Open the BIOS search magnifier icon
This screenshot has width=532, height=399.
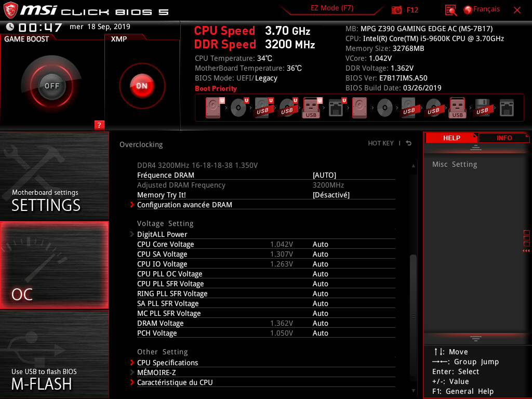[x=450, y=10]
